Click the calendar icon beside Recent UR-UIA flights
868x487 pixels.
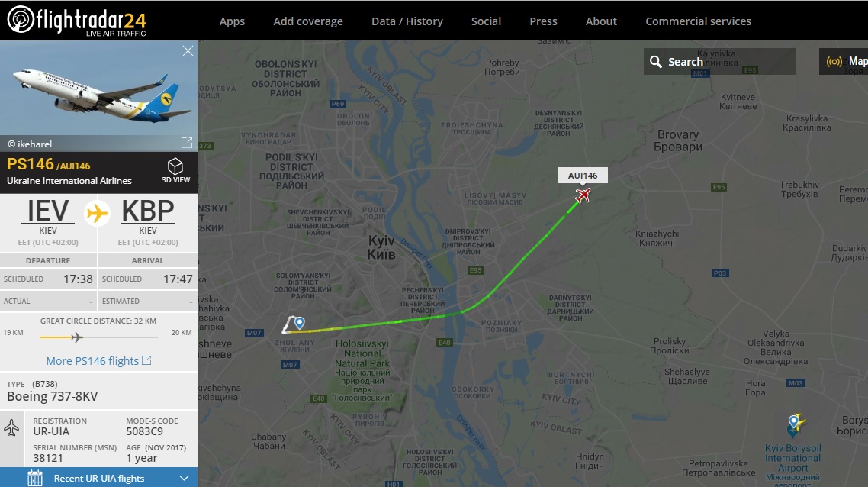point(35,478)
